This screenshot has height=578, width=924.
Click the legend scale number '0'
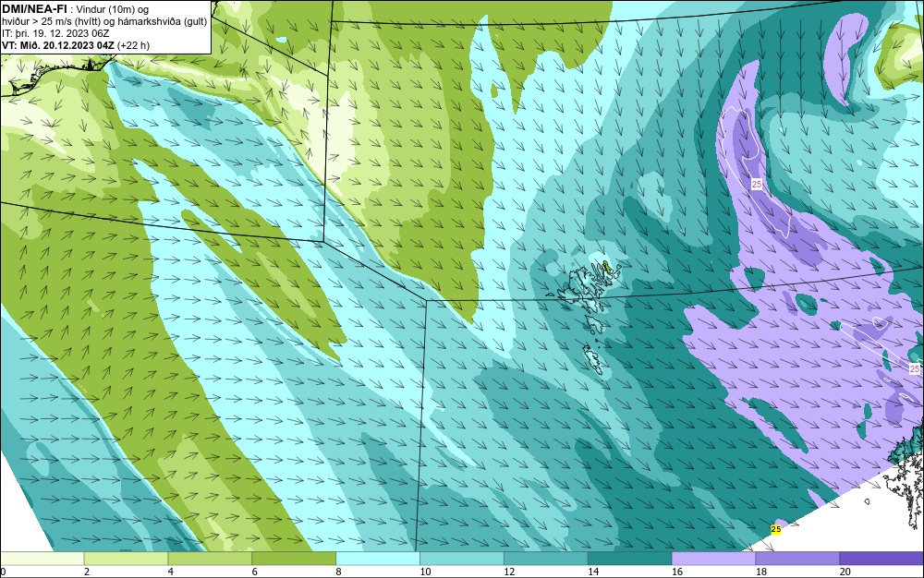click(x=3, y=572)
